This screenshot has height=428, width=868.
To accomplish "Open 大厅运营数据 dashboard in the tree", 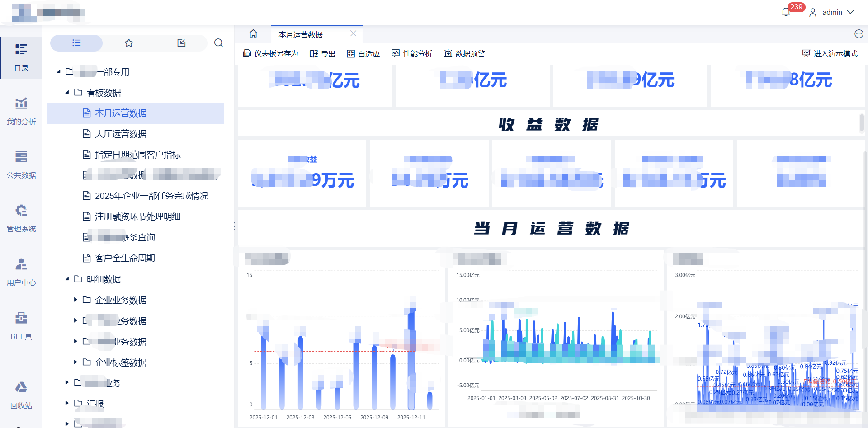I will (120, 134).
